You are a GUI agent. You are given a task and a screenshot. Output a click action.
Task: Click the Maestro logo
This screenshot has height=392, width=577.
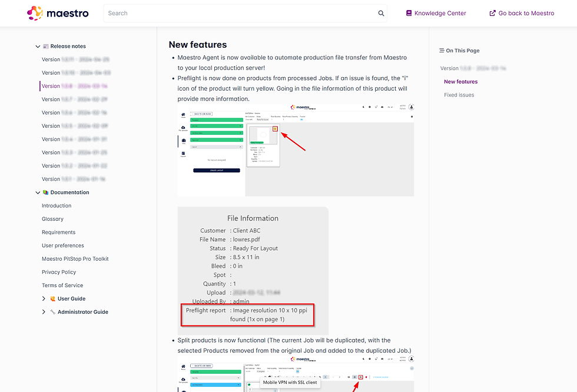pos(58,13)
